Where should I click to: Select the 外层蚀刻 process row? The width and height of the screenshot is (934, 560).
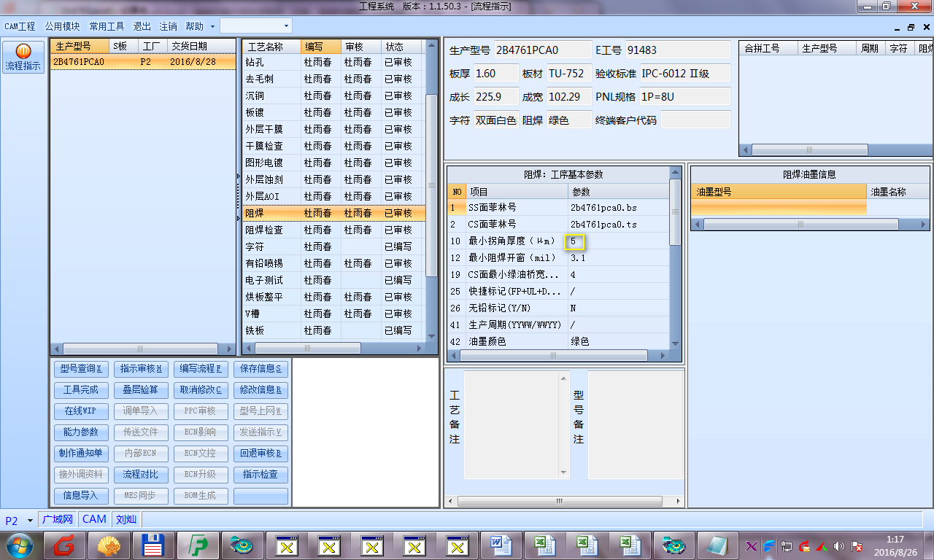333,179
